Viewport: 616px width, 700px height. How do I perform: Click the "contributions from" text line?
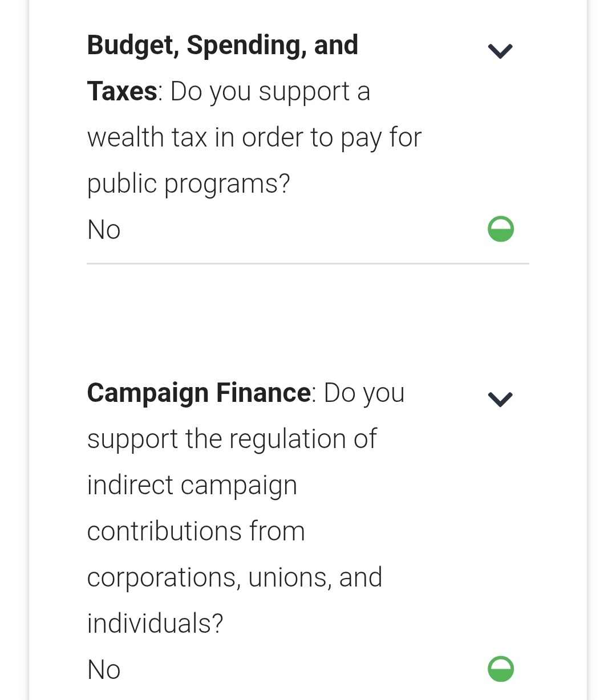(x=196, y=532)
